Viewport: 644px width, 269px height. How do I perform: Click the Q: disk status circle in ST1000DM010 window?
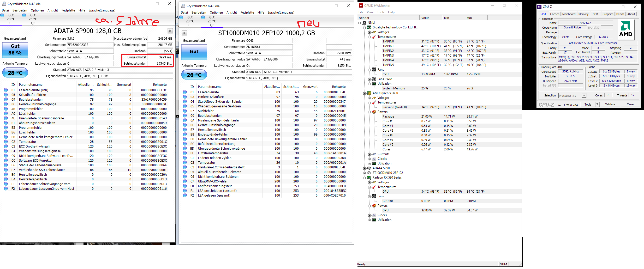(x=203, y=17)
